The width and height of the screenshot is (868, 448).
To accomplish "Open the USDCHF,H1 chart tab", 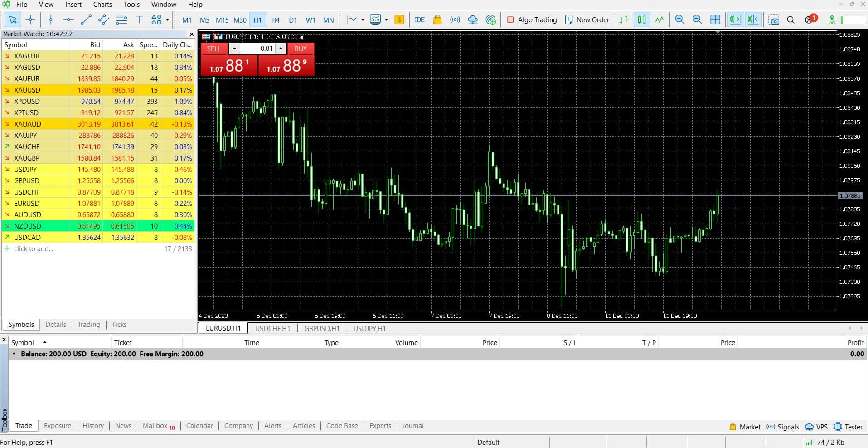I will tap(272, 328).
